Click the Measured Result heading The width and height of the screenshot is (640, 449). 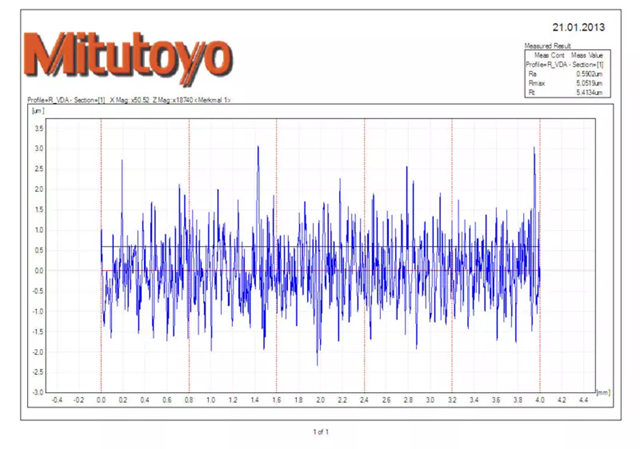[547, 46]
